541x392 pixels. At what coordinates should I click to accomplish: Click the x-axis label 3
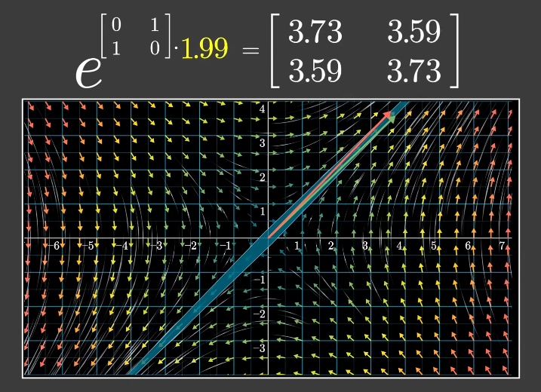pyautogui.click(x=365, y=246)
